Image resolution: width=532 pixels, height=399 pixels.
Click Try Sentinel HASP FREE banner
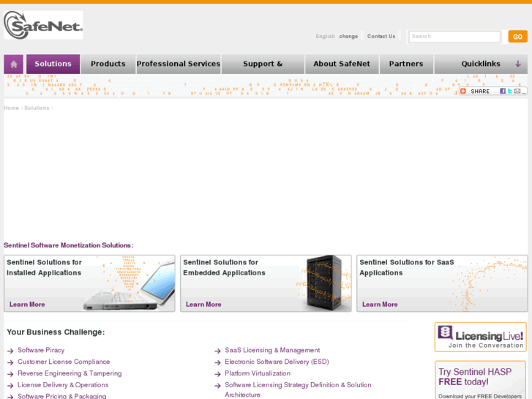[x=481, y=380]
